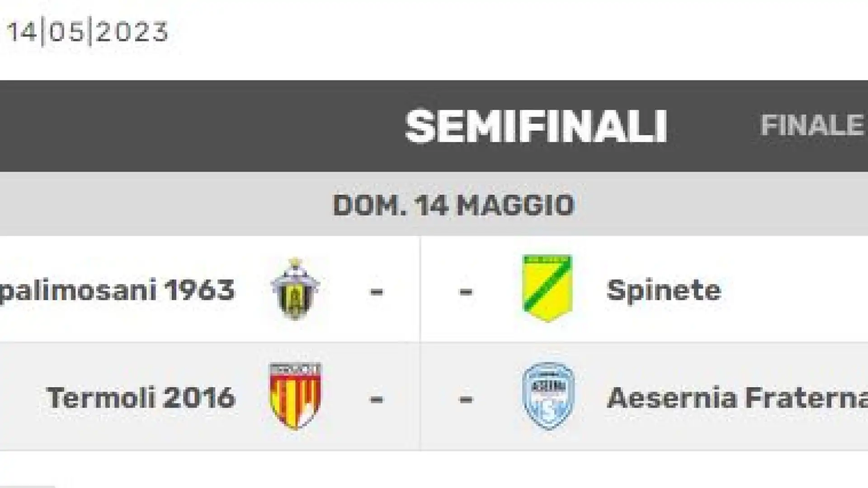Open the Spinete team name link
The width and height of the screenshot is (868, 488).
664,290
